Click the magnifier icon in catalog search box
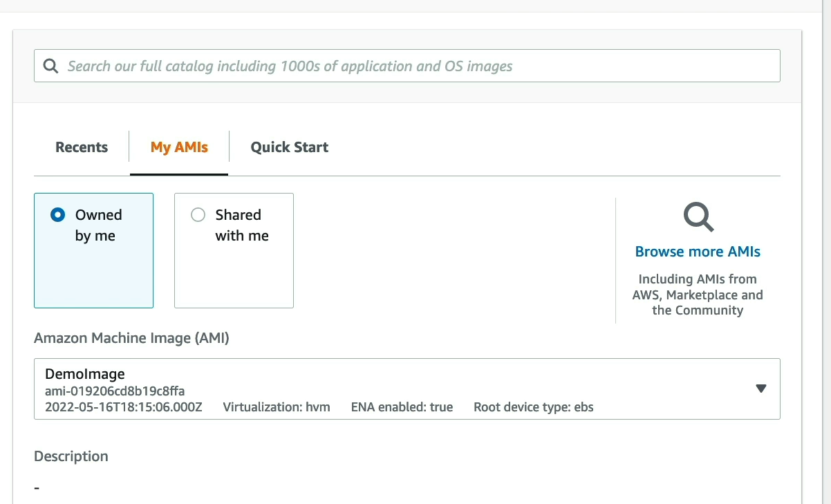Image resolution: width=831 pixels, height=504 pixels. 50,66
